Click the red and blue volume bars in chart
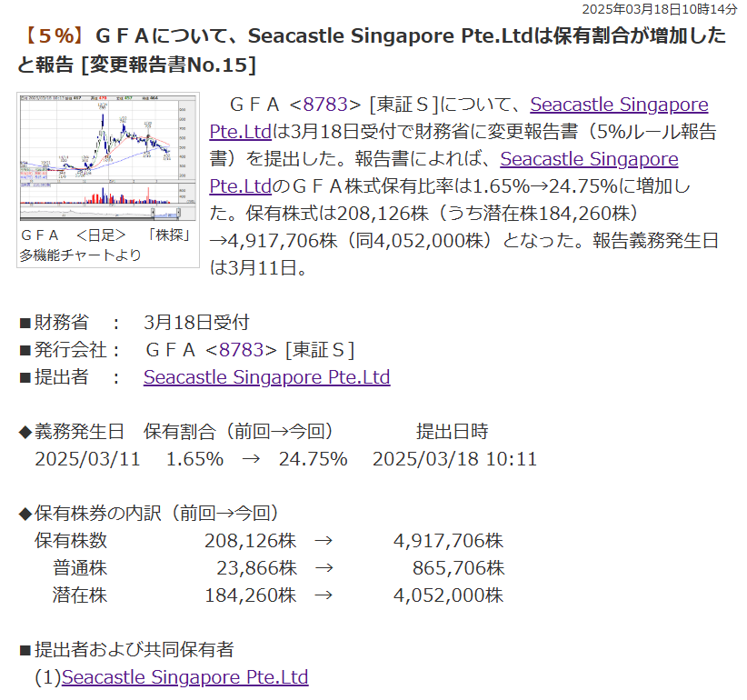 tap(100, 197)
